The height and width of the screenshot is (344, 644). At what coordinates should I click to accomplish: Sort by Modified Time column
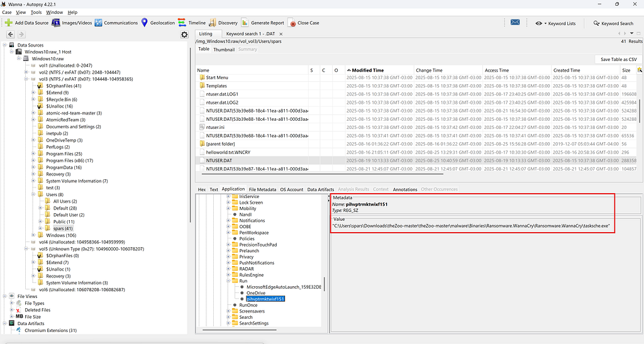pos(379,70)
